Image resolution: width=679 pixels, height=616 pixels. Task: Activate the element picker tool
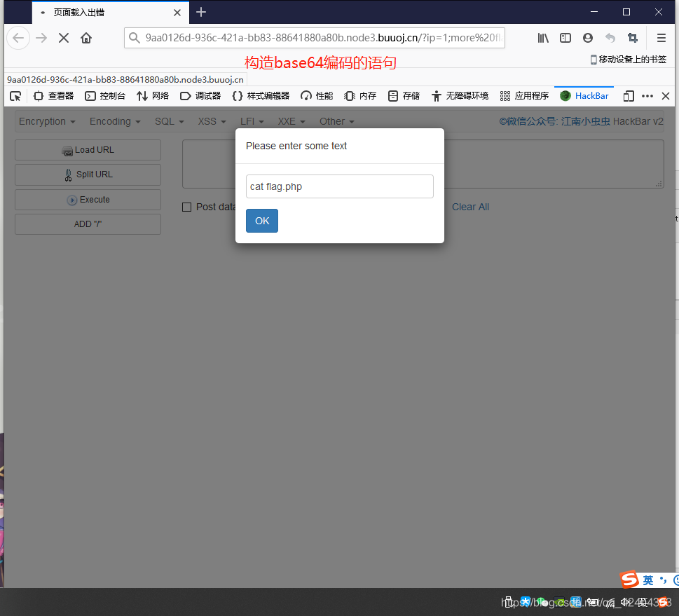click(15, 96)
